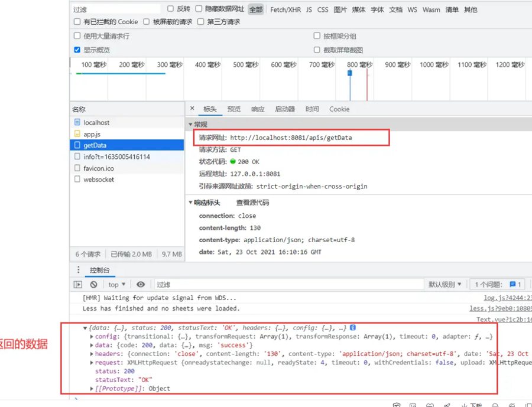The image size is (532, 407).
Task: Click the issues message icon showing 1
Action: pos(512,284)
